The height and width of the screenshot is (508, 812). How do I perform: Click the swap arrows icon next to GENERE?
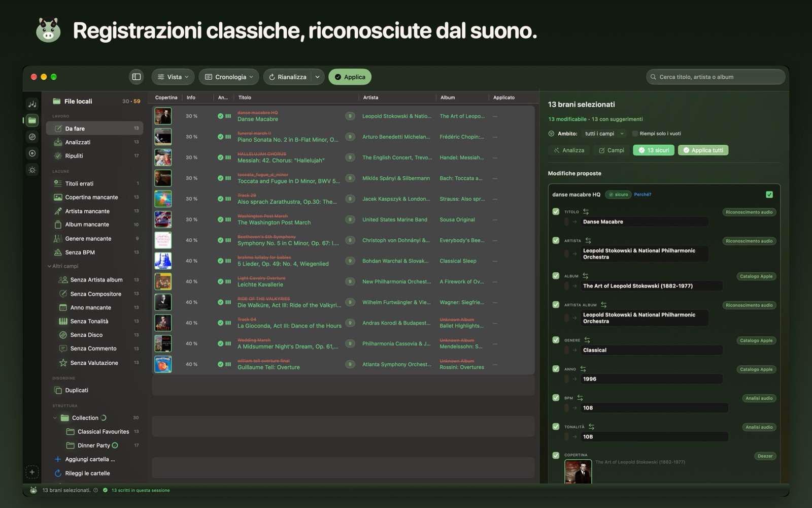coord(587,340)
